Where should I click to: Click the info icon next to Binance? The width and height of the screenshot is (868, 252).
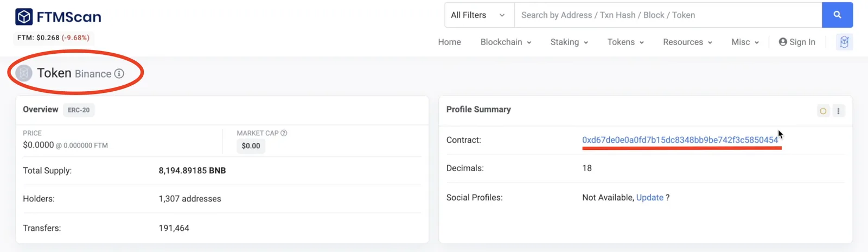point(119,73)
